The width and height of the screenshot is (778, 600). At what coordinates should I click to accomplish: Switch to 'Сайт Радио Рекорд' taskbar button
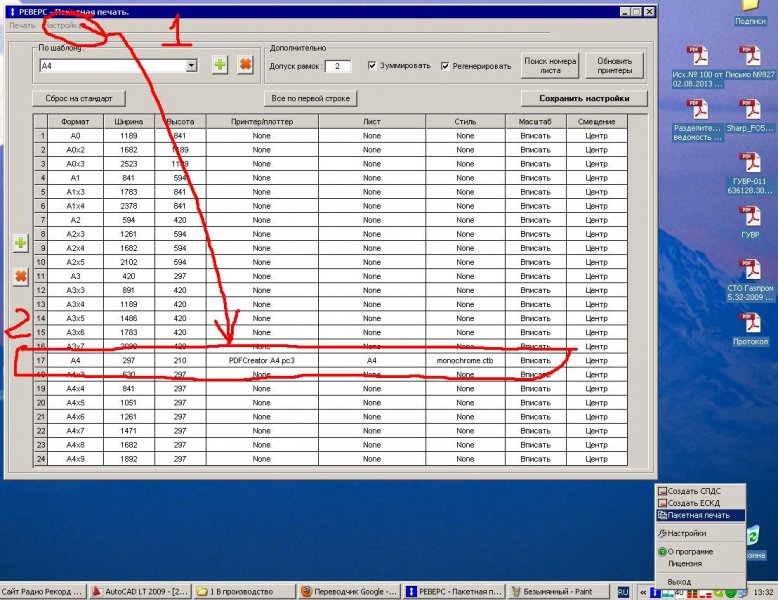(x=43, y=592)
